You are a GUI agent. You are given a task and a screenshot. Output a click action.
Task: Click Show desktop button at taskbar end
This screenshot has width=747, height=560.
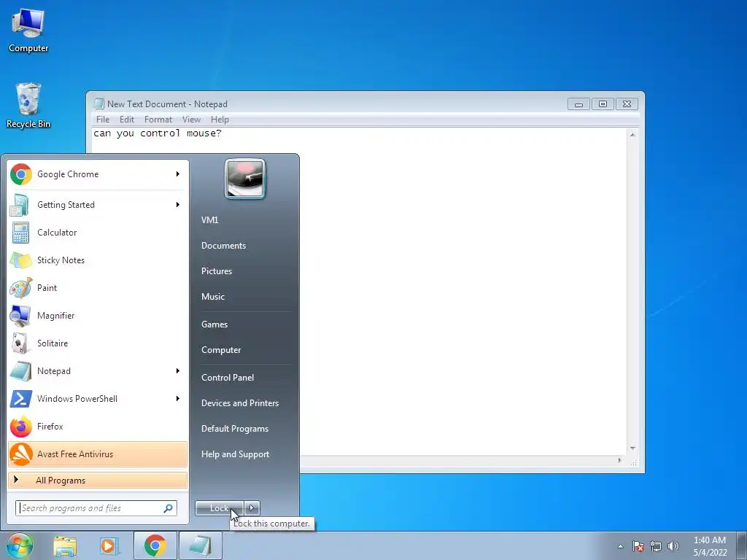point(742,545)
